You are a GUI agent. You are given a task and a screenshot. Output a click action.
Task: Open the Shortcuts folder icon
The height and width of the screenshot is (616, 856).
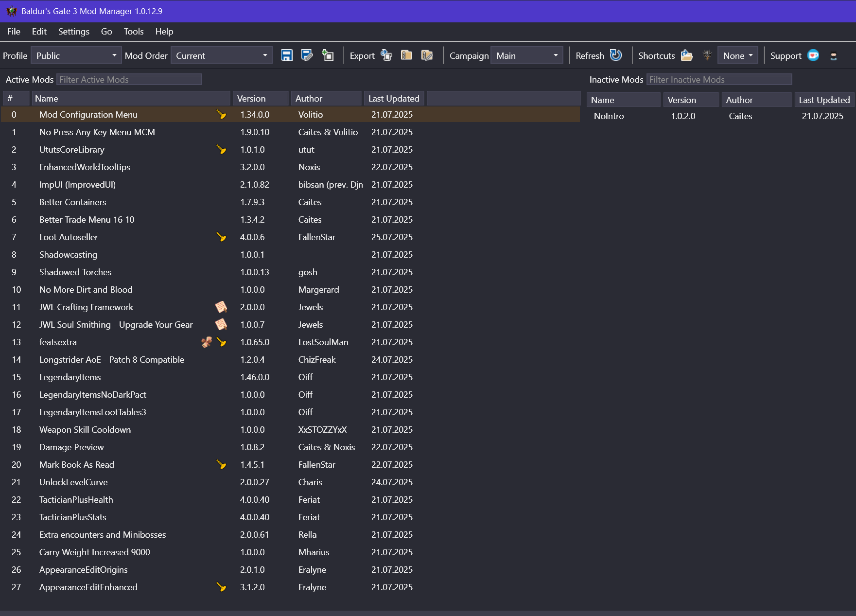687,55
